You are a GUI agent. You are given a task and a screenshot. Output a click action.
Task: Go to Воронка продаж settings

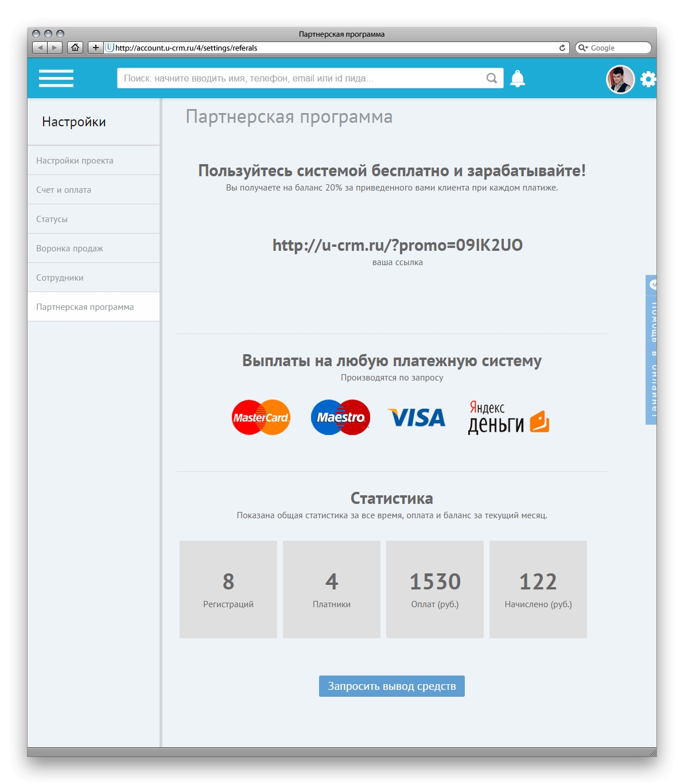[94, 248]
